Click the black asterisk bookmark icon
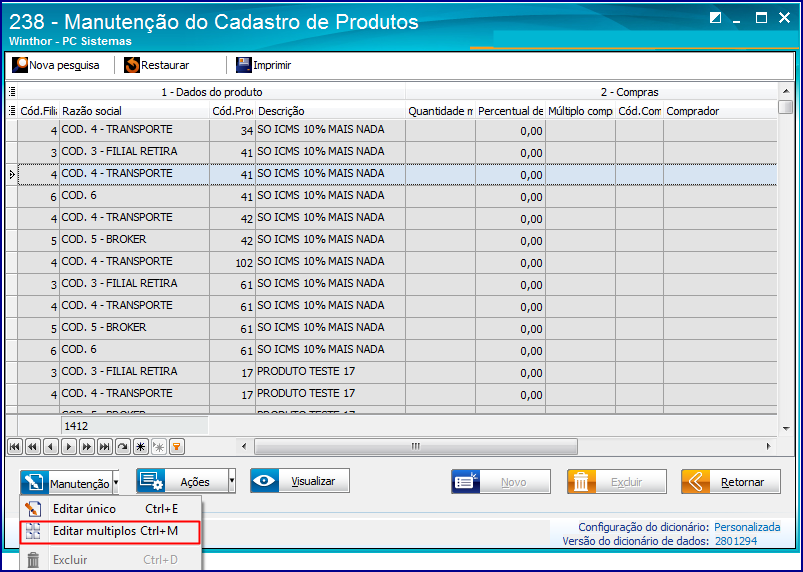This screenshot has width=803, height=572. 140,447
